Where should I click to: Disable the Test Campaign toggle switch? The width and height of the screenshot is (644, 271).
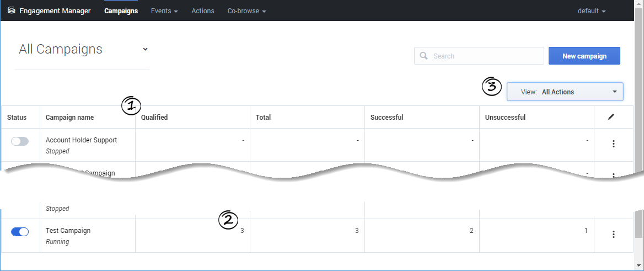coord(20,232)
